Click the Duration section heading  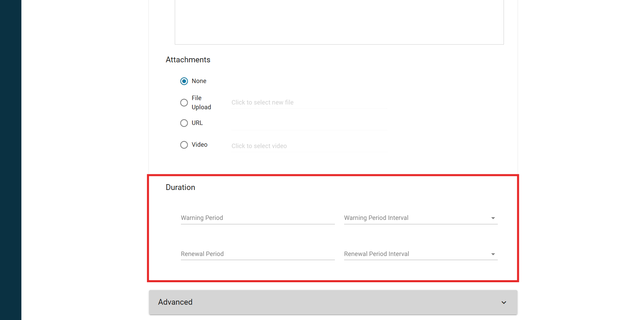pos(180,188)
